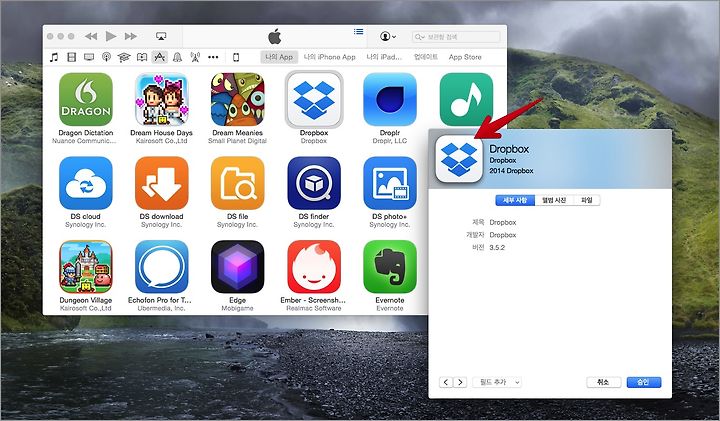Open the TV Shows library icon
The height and width of the screenshot is (421, 720).
(x=89, y=57)
